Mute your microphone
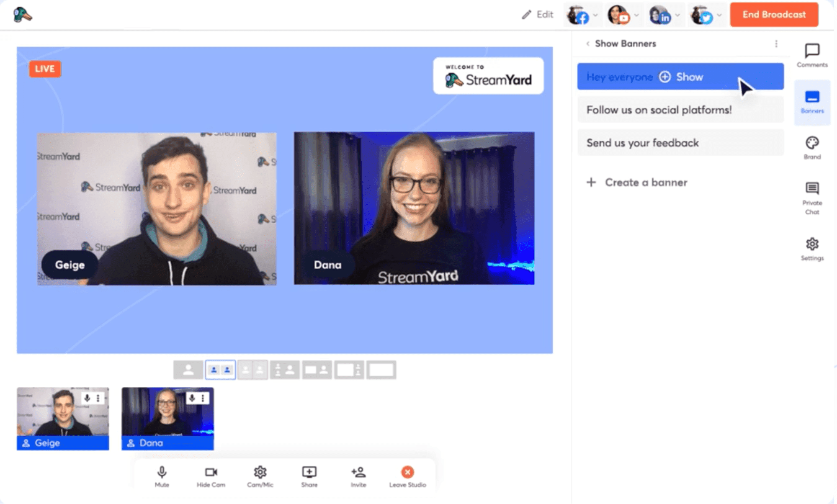Viewport: 837px width, 504px height. pyautogui.click(x=162, y=476)
